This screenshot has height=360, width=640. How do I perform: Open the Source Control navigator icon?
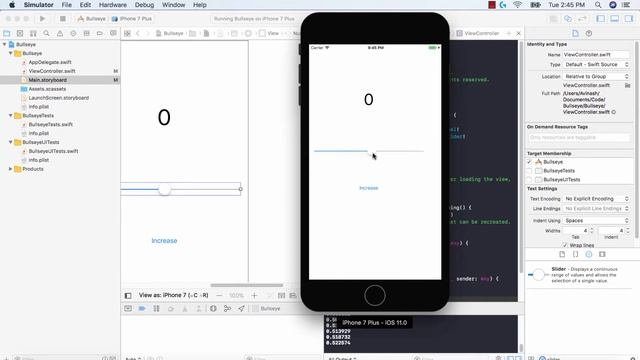20,33
